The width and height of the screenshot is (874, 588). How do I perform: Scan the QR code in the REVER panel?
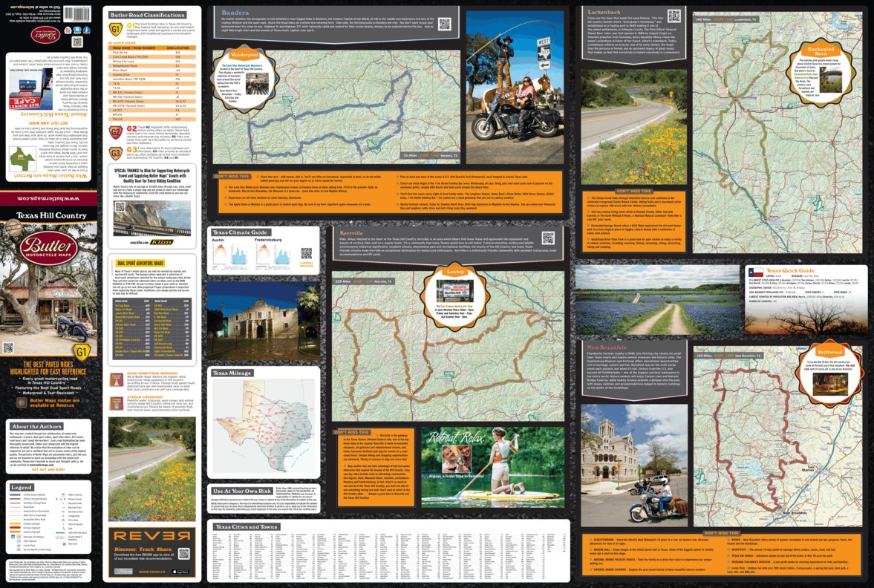(184, 554)
